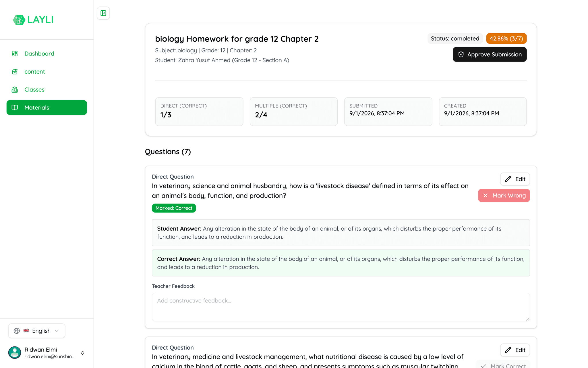Screen dimensions: 588x368
Task: Click the Questions (7) heading
Action: [168, 152]
